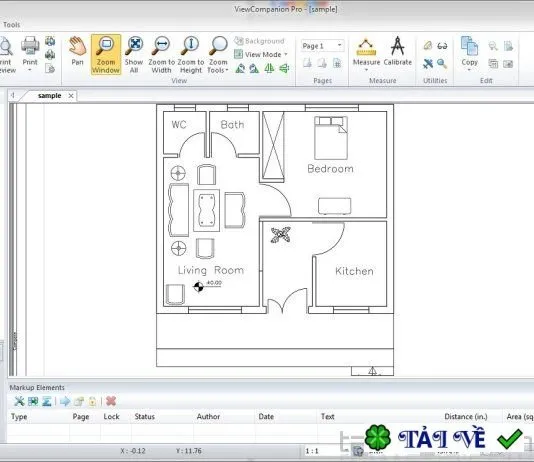
Task: Click the markup lock icon
Action: [x=92, y=401]
